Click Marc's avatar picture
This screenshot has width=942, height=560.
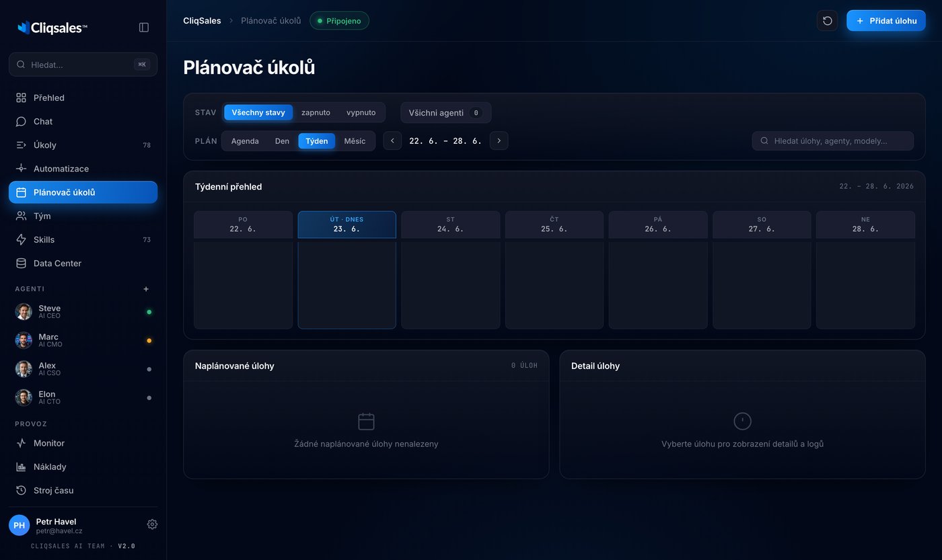tap(24, 340)
